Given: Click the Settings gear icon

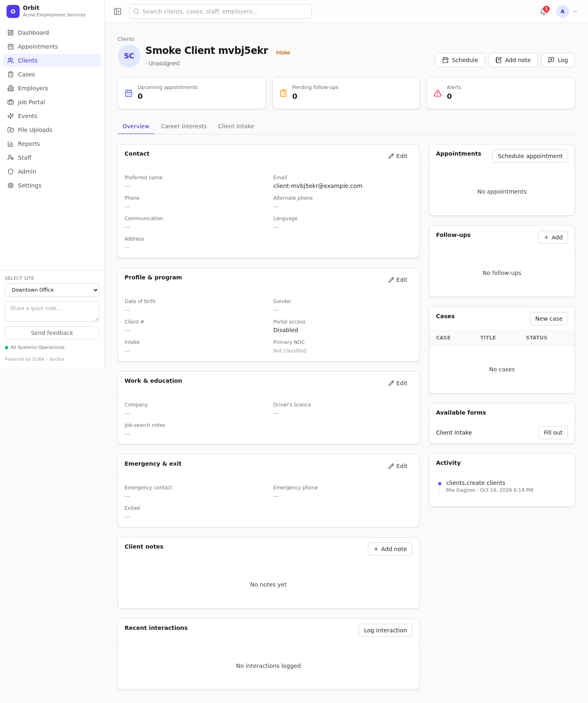Looking at the screenshot, I should tap(11, 185).
